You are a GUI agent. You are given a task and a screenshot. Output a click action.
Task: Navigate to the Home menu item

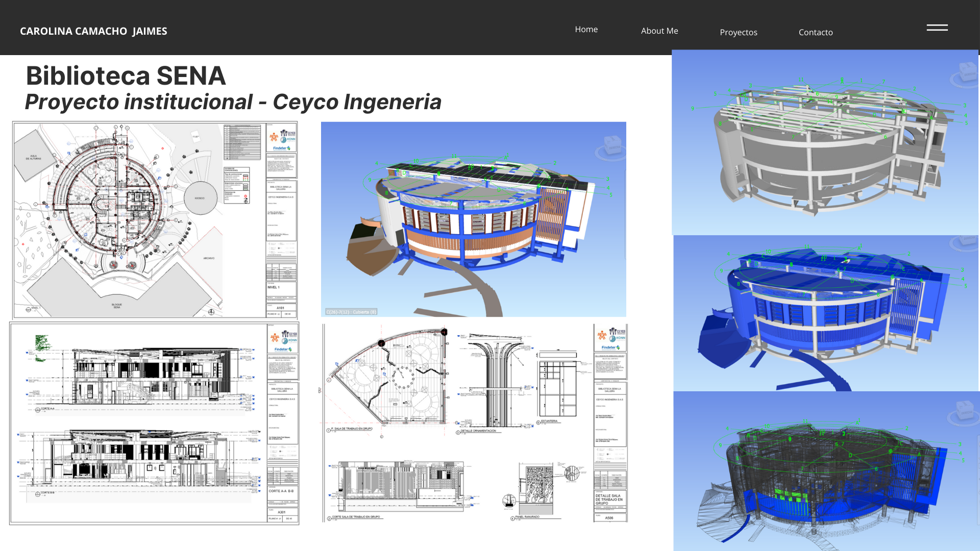586,29
